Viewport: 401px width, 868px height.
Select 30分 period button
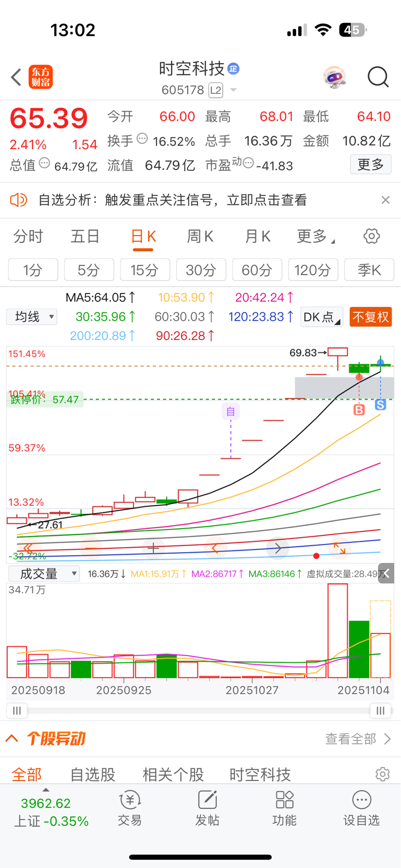tap(201, 270)
